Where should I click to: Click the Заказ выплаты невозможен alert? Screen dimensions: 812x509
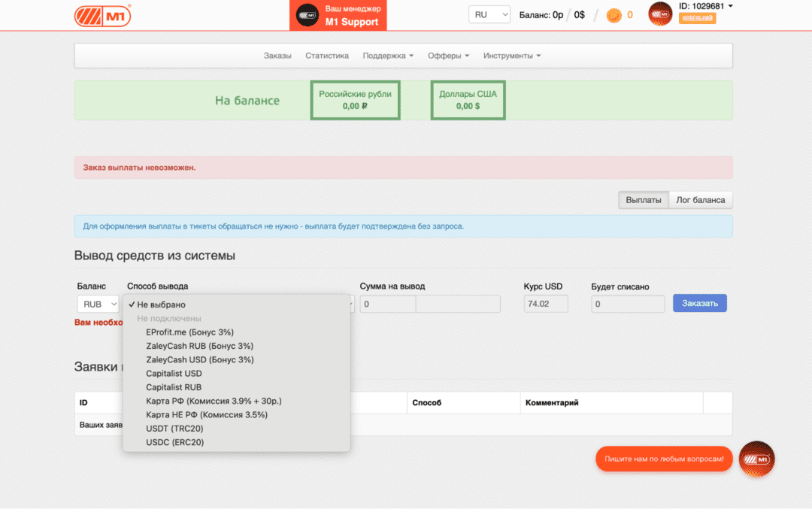tap(404, 168)
